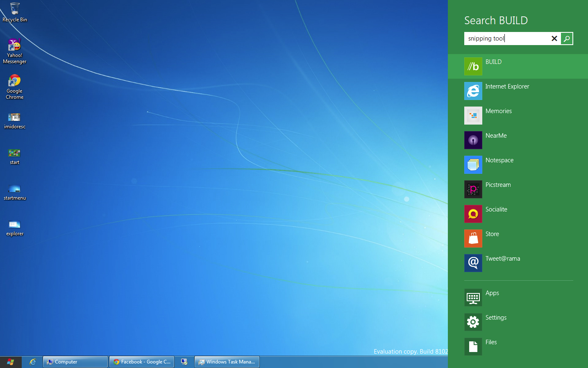Switch search scope to Files icon

[x=473, y=347]
